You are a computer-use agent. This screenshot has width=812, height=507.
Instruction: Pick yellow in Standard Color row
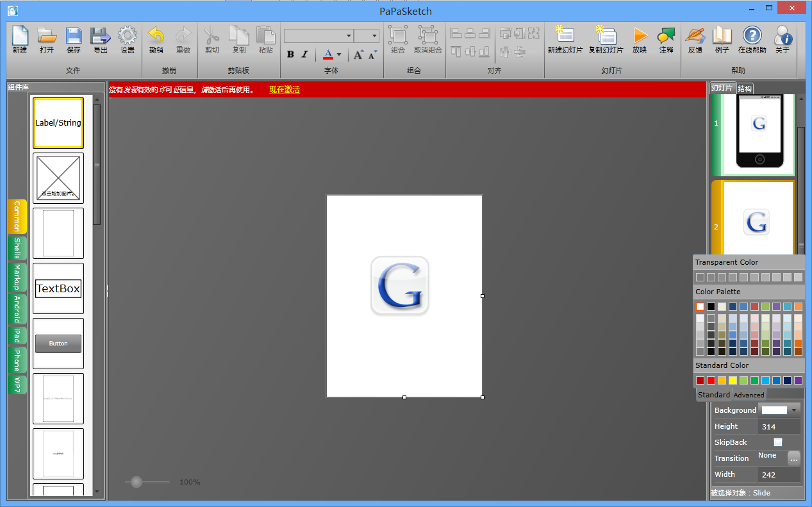[733, 381]
